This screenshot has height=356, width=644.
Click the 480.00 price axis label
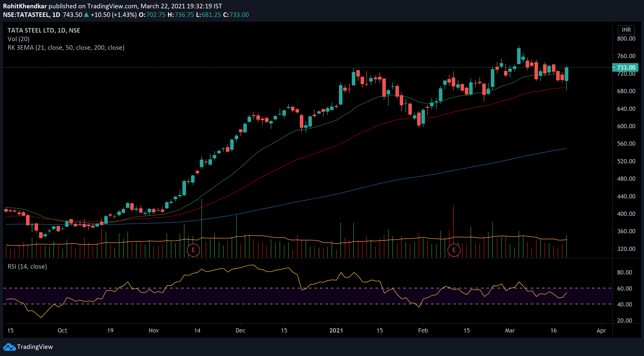(626, 179)
